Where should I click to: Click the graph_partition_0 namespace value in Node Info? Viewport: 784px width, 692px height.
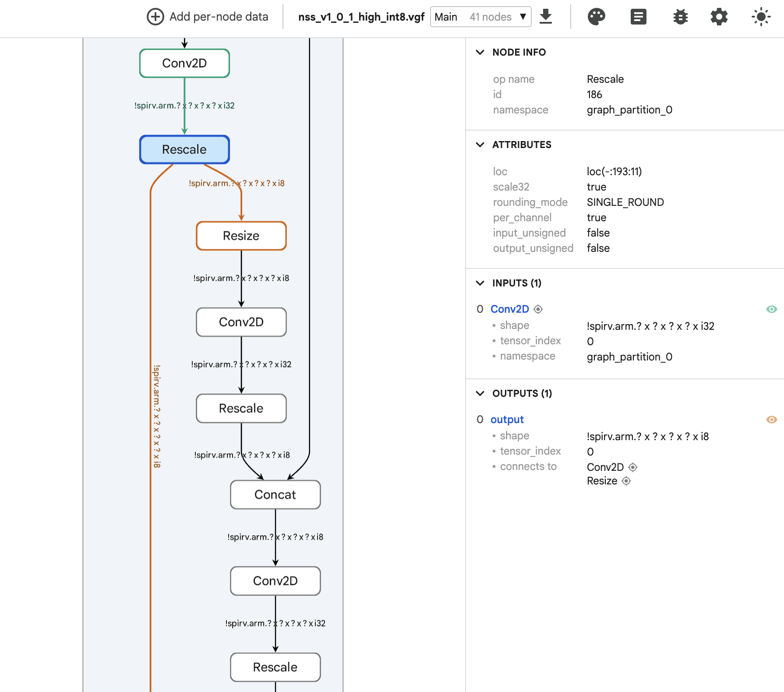tap(629, 110)
